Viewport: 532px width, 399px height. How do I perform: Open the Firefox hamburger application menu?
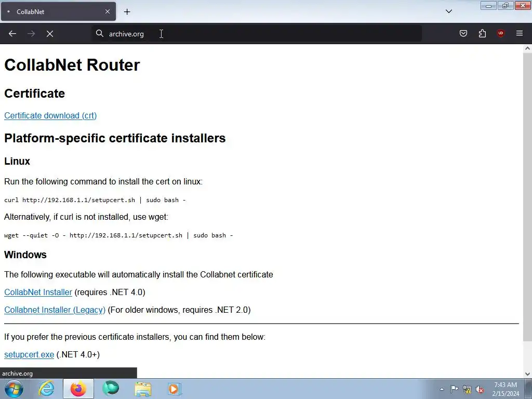click(520, 33)
